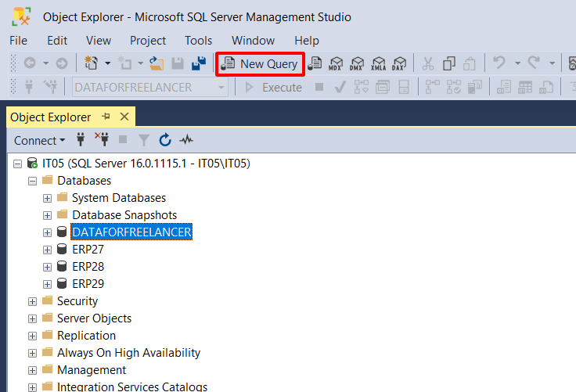Image resolution: width=576 pixels, height=392 pixels.
Task: Refresh the Object Explorer tree
Action: tap(165, 139)
